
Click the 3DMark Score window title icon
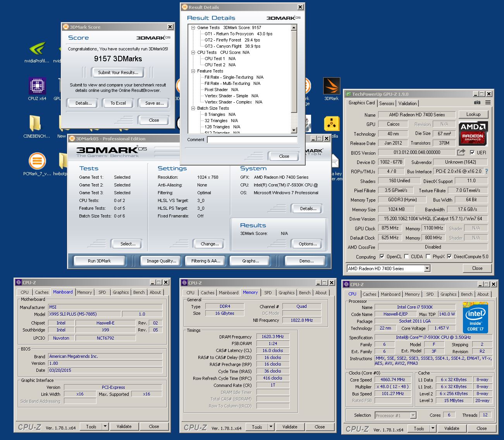pos(66,27)
